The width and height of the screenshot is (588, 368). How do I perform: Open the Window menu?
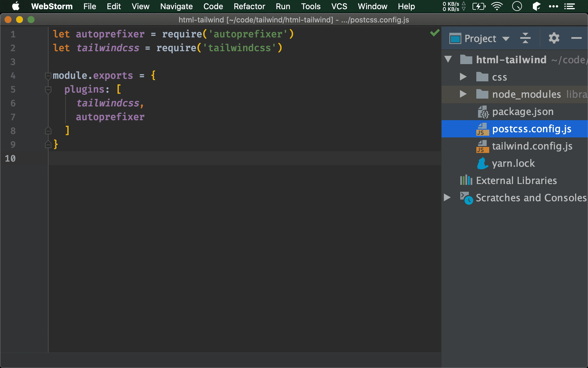[x=372, y=6]
